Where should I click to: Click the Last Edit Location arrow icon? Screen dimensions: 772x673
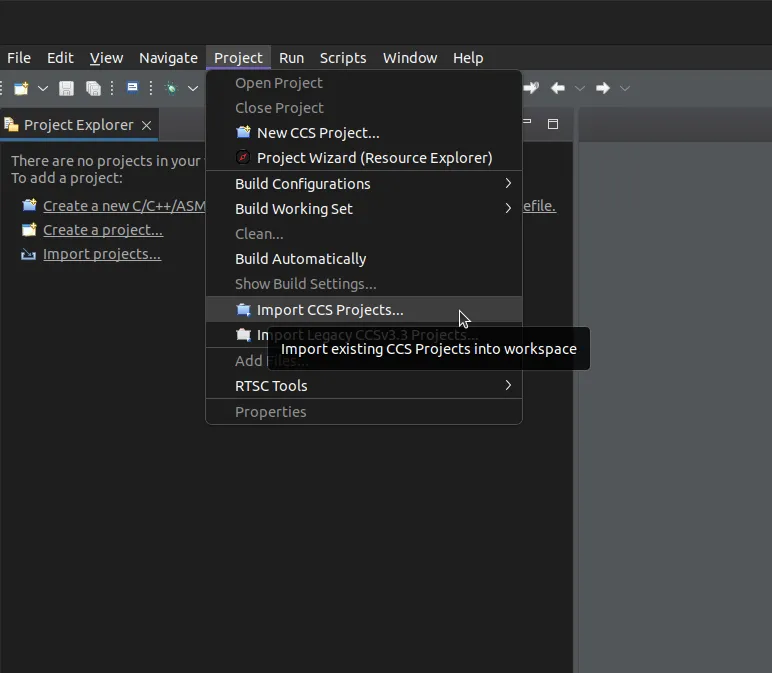tap(531, 88)
